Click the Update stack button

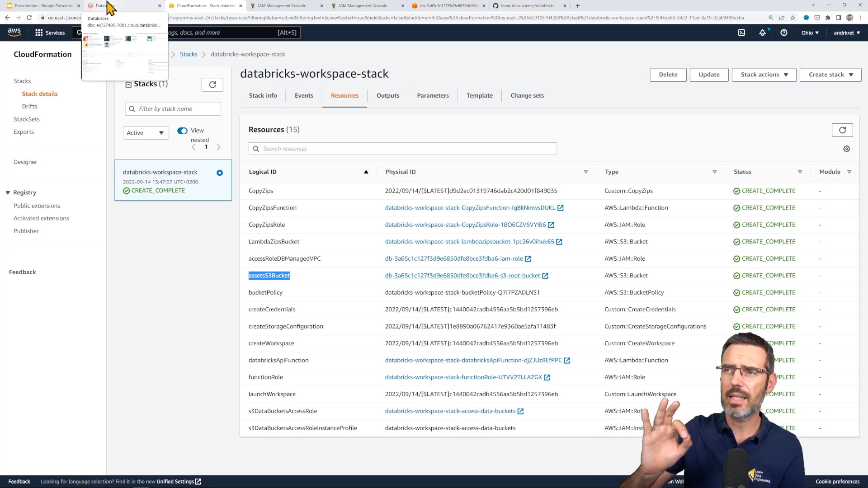[709, 75]
